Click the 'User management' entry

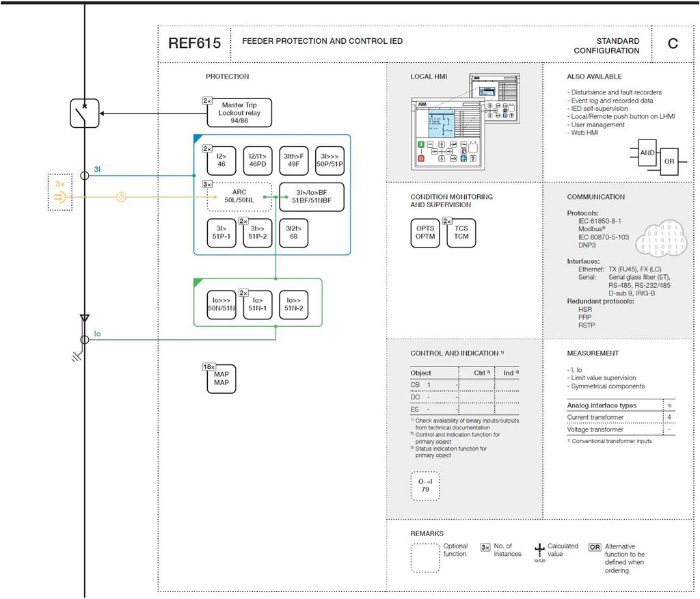596,124
